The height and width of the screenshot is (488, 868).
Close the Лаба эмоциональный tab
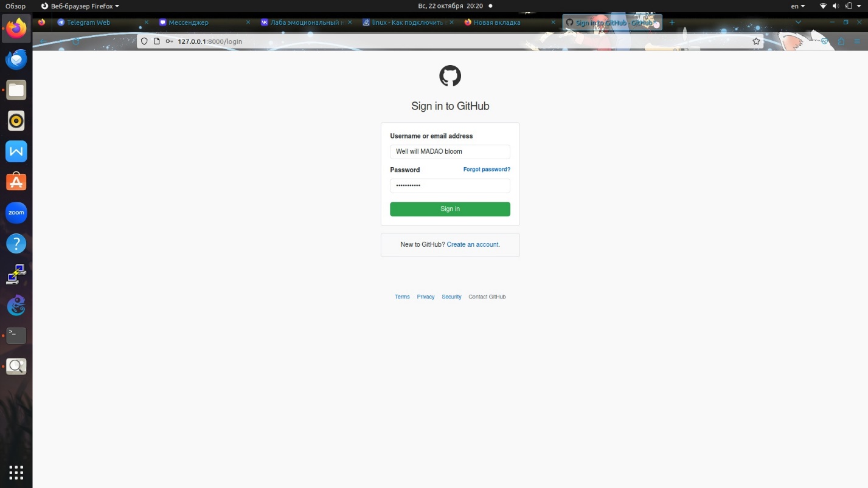click(350, 22)
